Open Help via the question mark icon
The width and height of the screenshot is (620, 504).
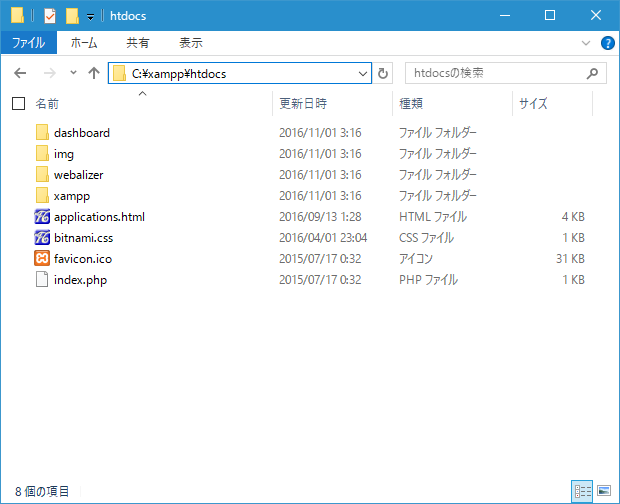point(607,43)
